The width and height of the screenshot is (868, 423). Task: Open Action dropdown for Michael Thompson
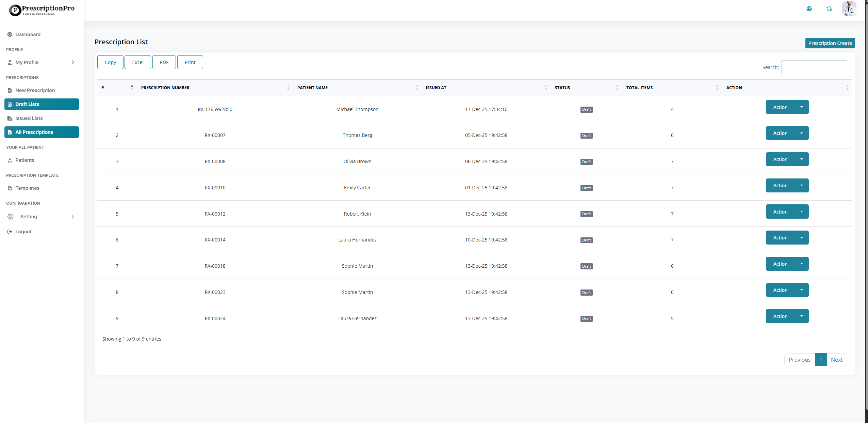[787, 107]
